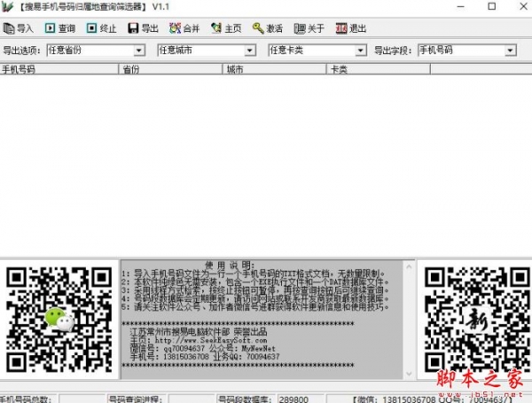532x403 pixels.
Task: Click the 激活 key icon
Action: click(258, 28)
